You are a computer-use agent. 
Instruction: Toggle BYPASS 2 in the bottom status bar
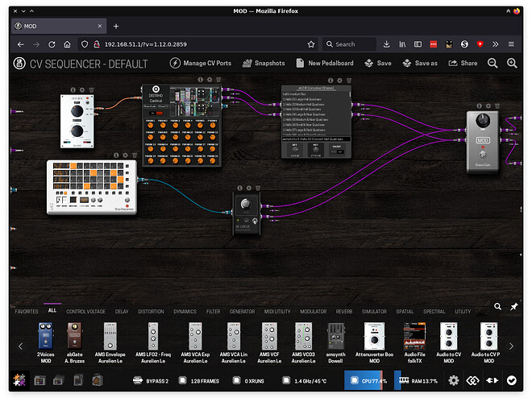coord(151,380)
